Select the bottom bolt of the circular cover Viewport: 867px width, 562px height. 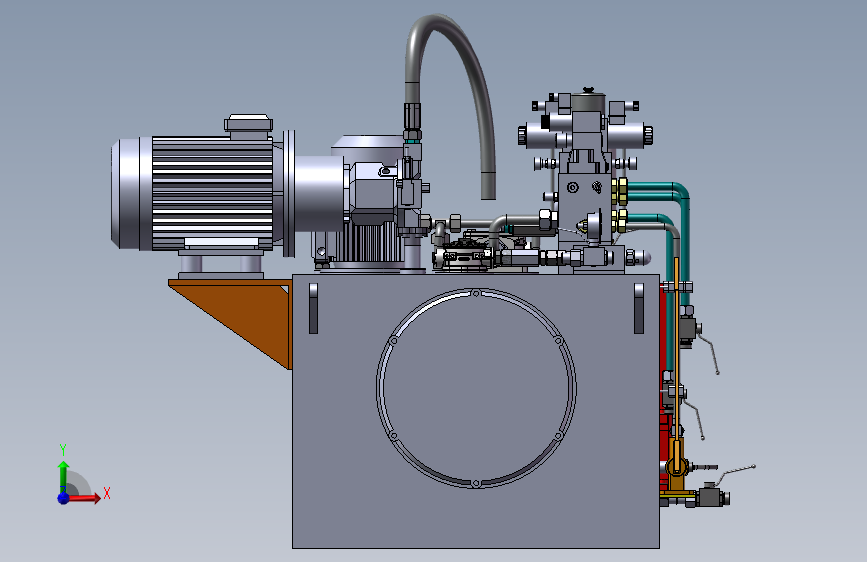pyautogui.click(x=476, y=484)
